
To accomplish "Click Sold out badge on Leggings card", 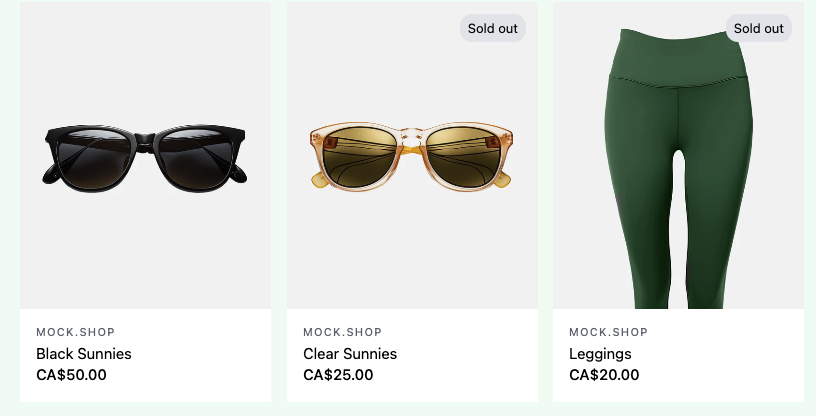I will coord(758,28).
